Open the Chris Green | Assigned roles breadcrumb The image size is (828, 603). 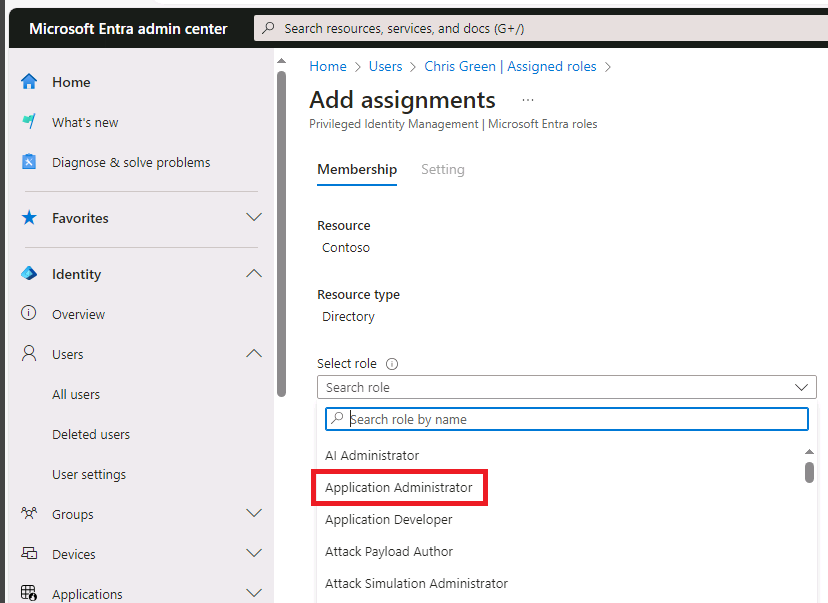(x=512, y=66)
